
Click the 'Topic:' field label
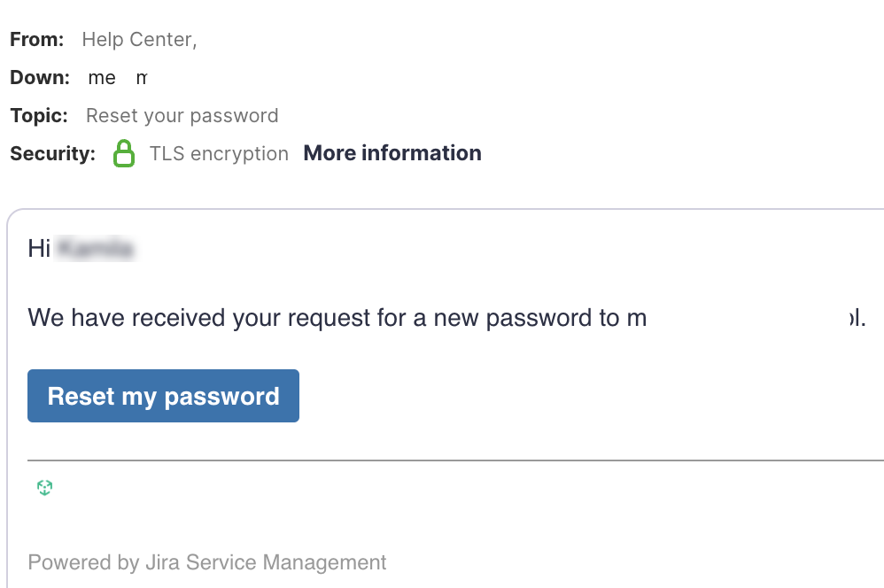coord(39,116)
